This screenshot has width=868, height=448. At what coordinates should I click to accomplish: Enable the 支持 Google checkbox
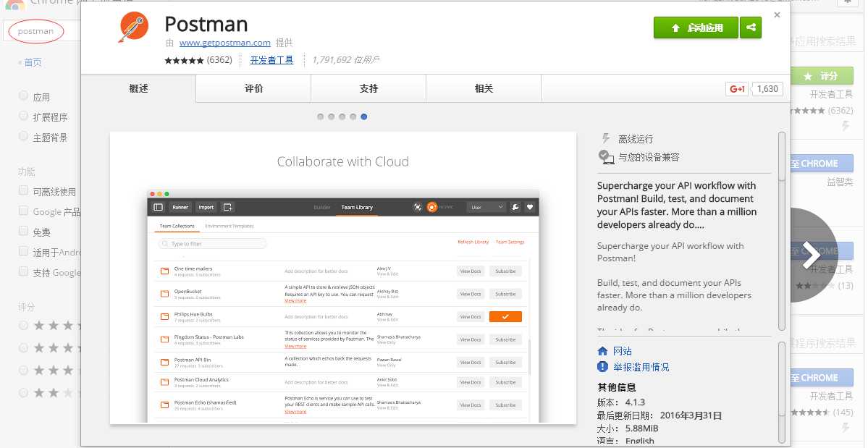(23, 271)
